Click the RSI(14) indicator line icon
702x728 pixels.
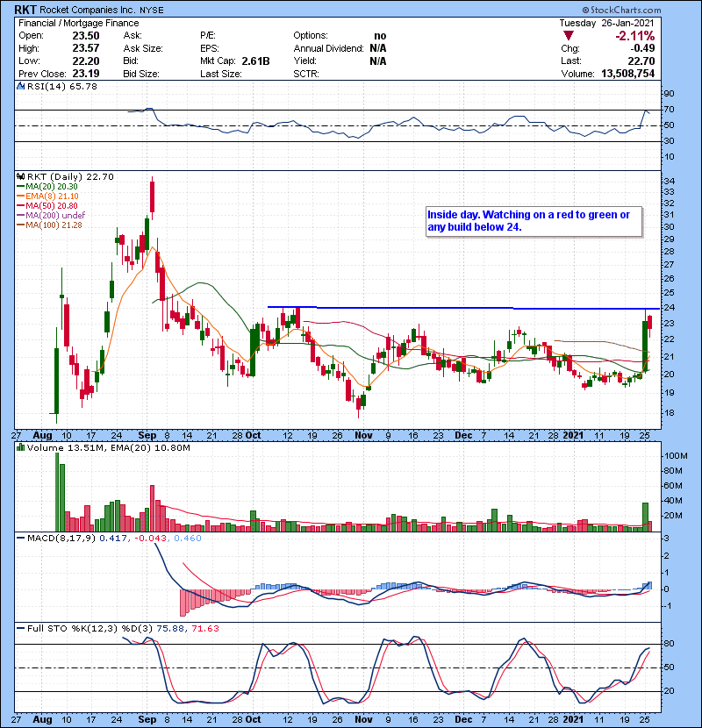coord(20,86)
